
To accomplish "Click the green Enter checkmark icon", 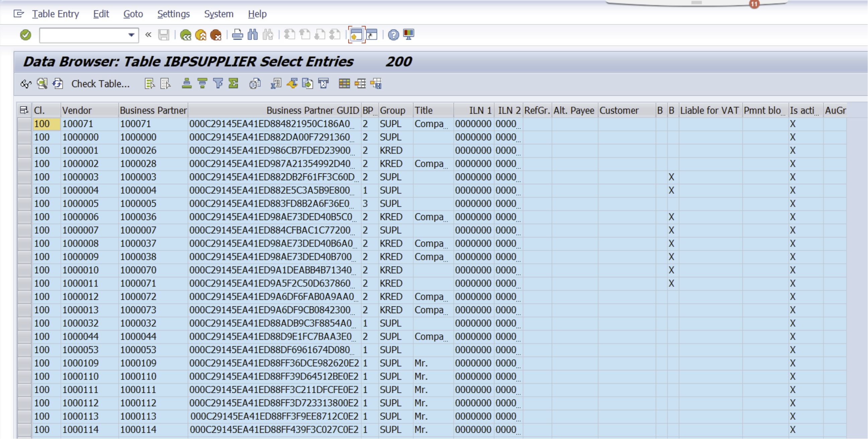I will (26, 35).
